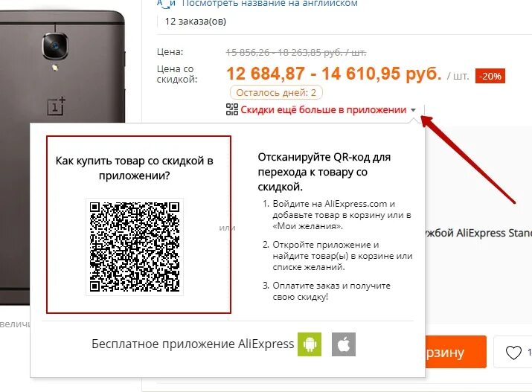Click the large QR code image
The width and height of the screenshot is (532, 392).
(x=135, y=247)
